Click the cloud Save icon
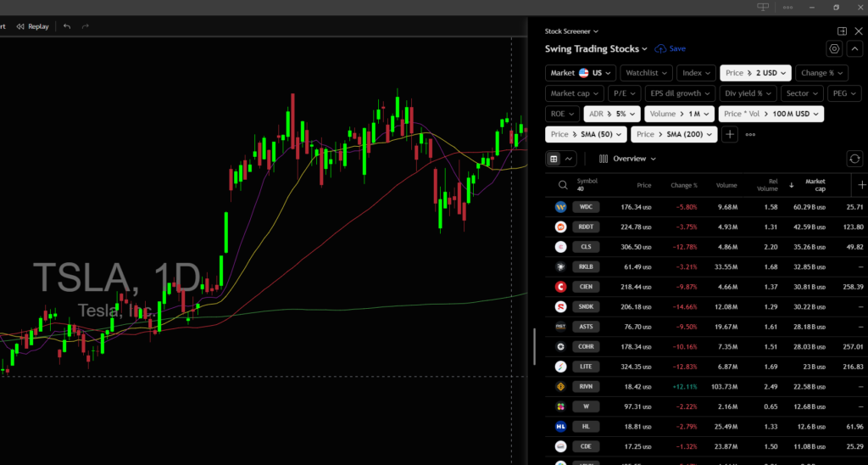The height and width of the screenshot is (465, 868). point(660,48)
